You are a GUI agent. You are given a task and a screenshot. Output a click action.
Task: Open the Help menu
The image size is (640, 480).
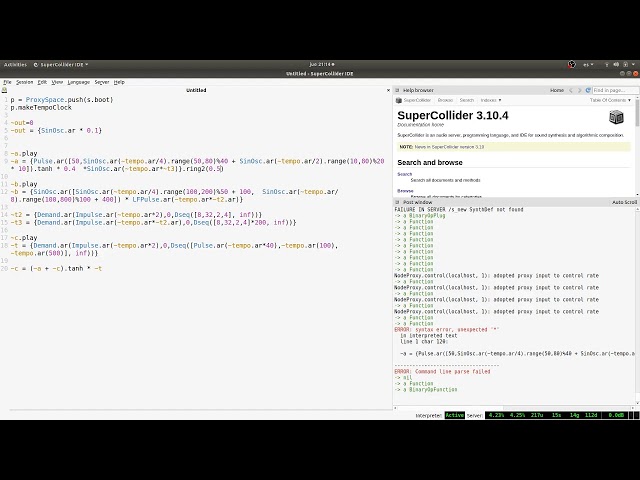(119, 82)
